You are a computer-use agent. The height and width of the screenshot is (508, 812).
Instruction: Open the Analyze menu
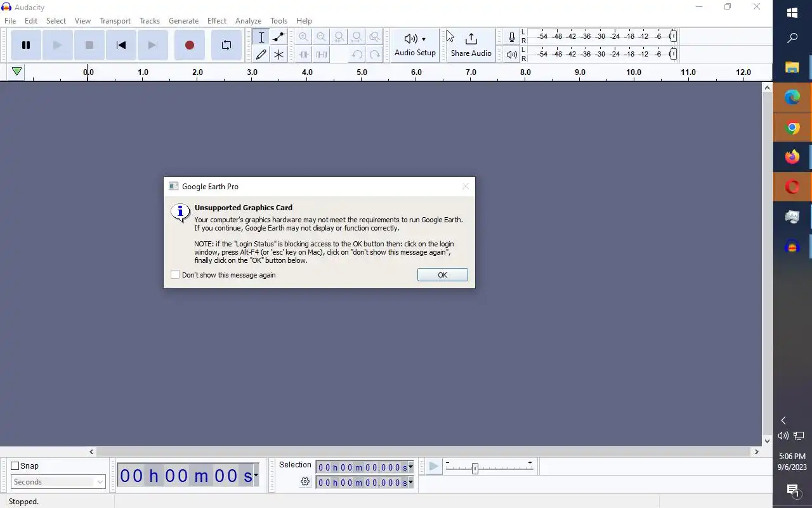[248, 21]
